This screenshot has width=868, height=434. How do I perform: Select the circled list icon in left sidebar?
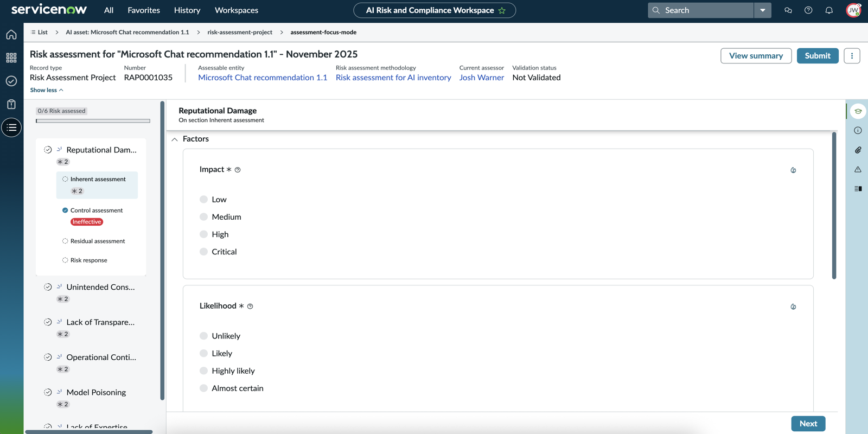(11, 127)
